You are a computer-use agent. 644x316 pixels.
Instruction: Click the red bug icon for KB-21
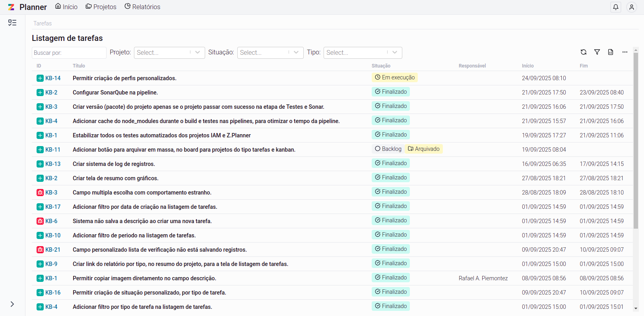point(40,250)
